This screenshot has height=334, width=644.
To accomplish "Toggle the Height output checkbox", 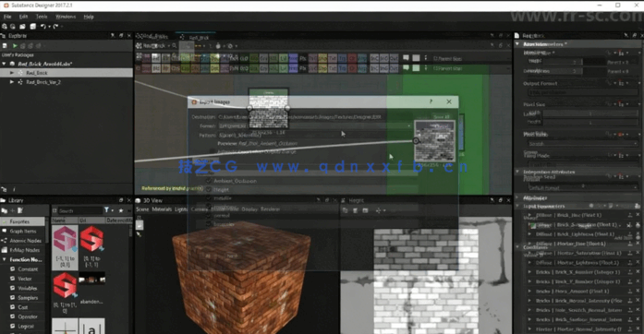I will pyautogui.click(x=209, y=189).
